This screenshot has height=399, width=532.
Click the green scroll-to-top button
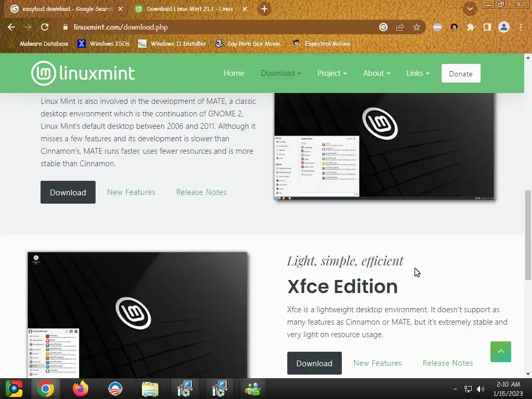point(500,352)
